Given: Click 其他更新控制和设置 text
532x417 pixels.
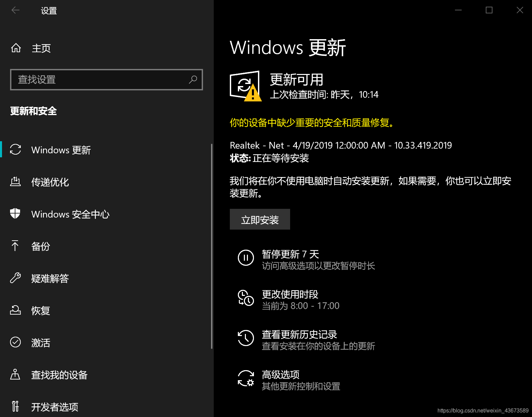Looking at the screenshot, I should tap(301, 386).
